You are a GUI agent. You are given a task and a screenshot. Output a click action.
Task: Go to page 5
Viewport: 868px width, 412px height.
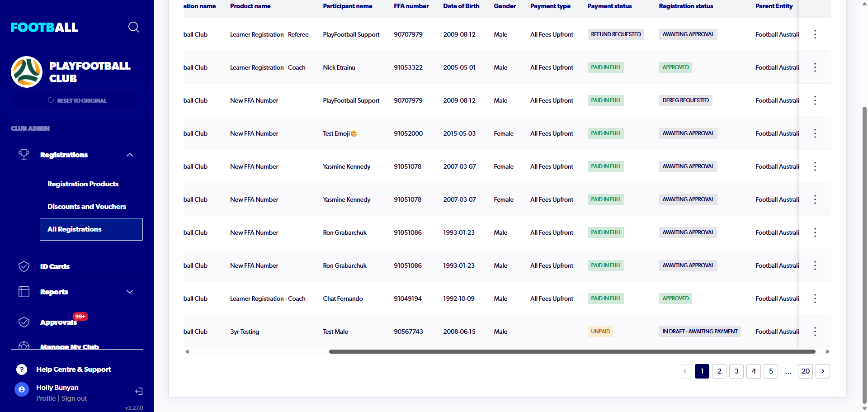771,371
